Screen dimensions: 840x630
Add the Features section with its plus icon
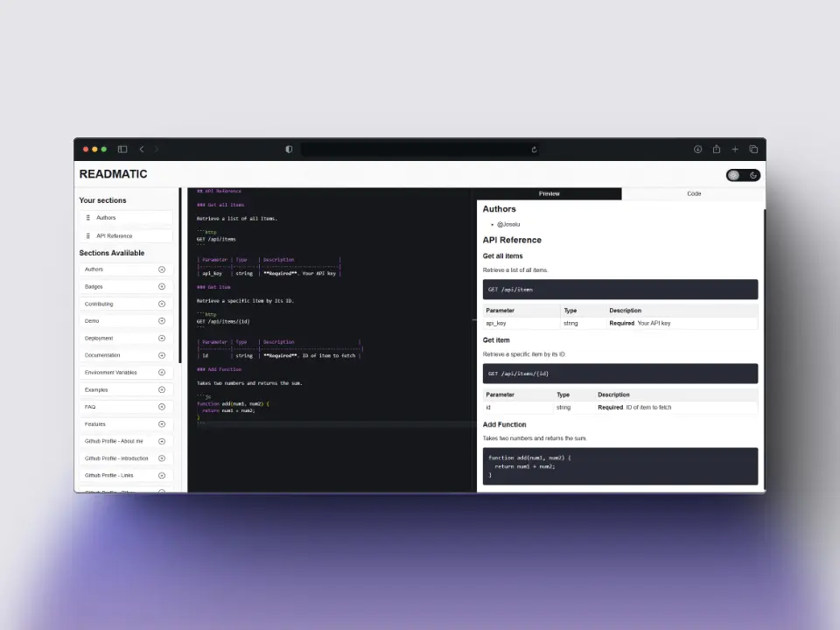[x=162, y=423]
